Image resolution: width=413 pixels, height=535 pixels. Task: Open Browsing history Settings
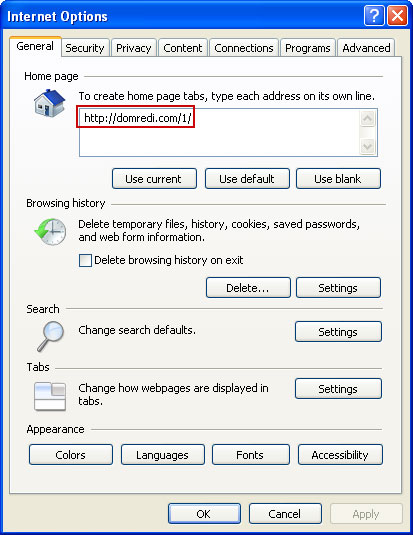coord(338,288)
